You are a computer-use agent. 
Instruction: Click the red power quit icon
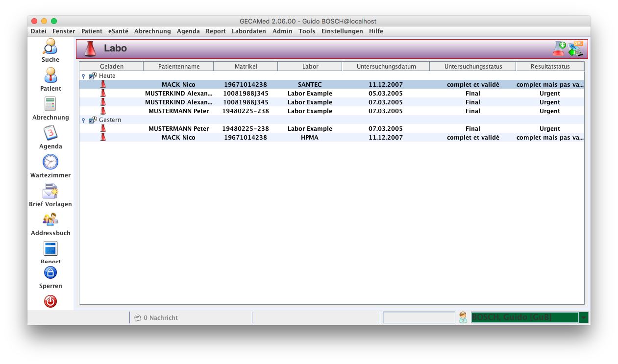(50, 301)
